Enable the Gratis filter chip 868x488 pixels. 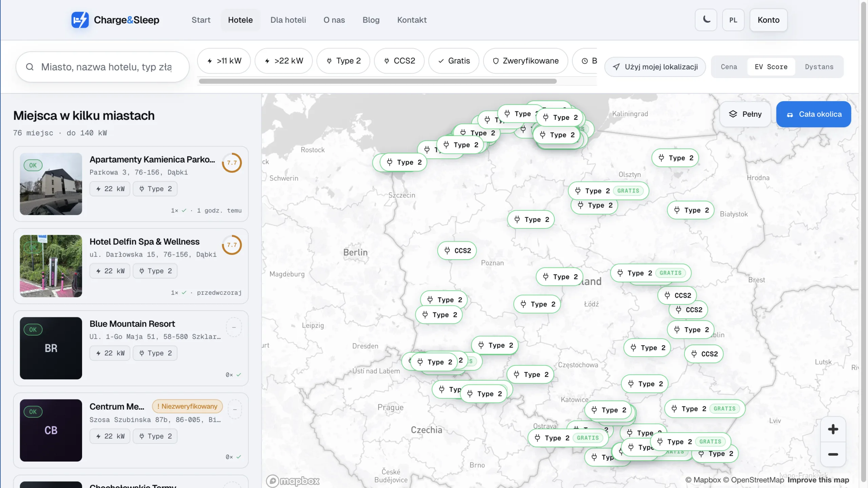[454, 61]
